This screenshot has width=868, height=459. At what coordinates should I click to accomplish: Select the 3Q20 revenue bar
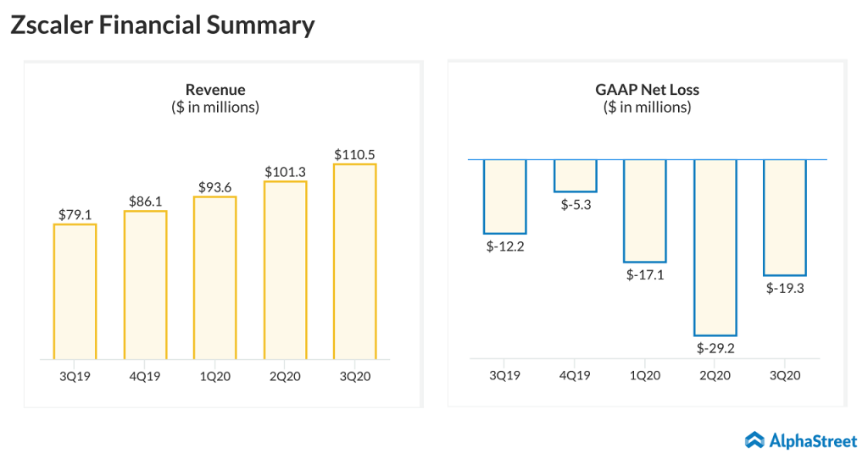pyautogui.click(x=355, y=261)
